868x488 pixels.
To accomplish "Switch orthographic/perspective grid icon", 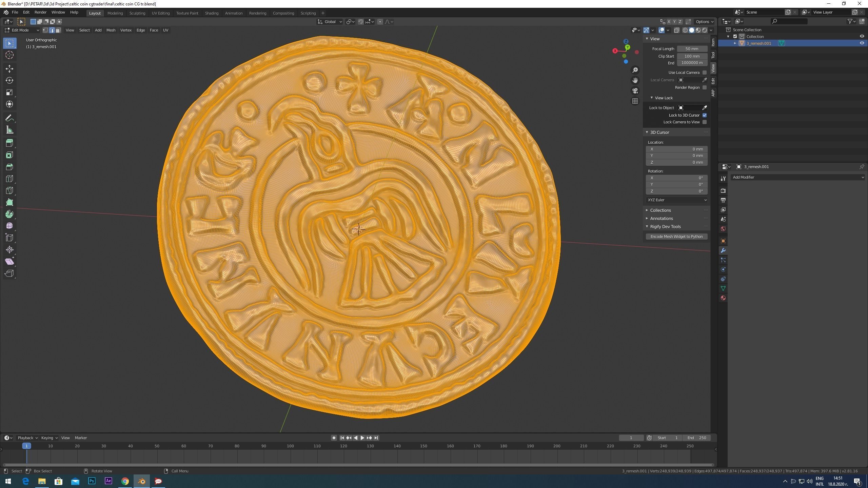I will point(635,101).
